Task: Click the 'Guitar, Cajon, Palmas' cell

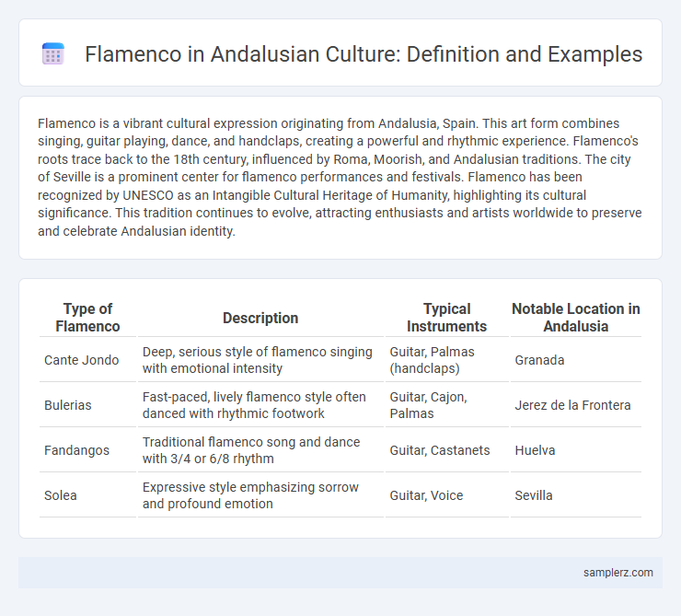Action: pos(447,405)
